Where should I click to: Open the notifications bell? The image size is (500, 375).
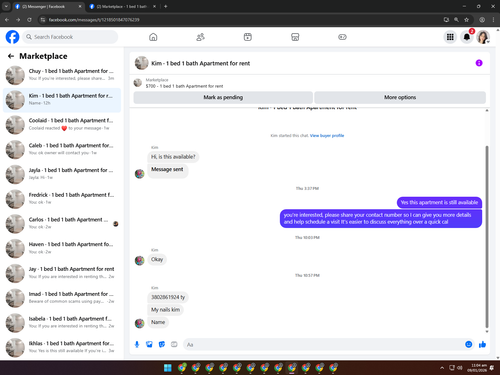(x=467, y=37)
